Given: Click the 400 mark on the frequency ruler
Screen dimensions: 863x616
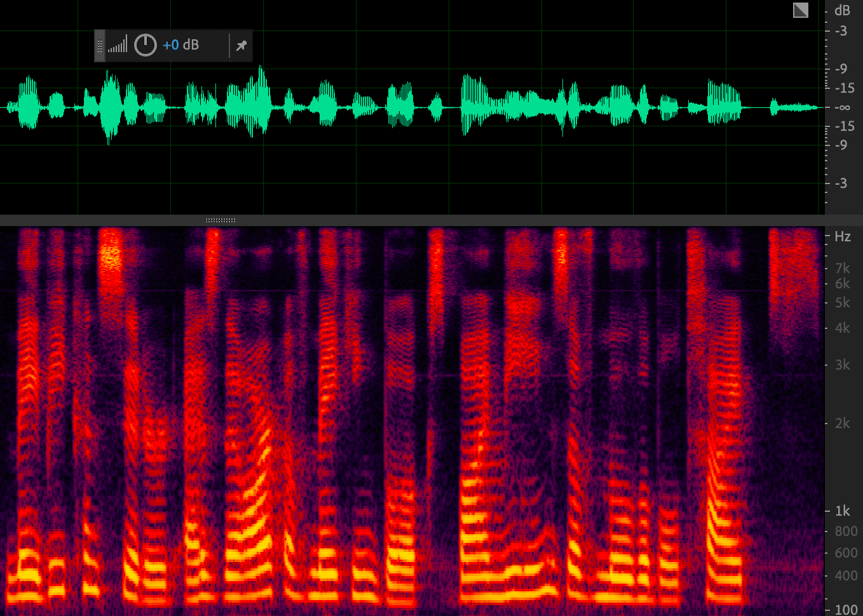Looking at the screenshot, I should tap(845, 576).
